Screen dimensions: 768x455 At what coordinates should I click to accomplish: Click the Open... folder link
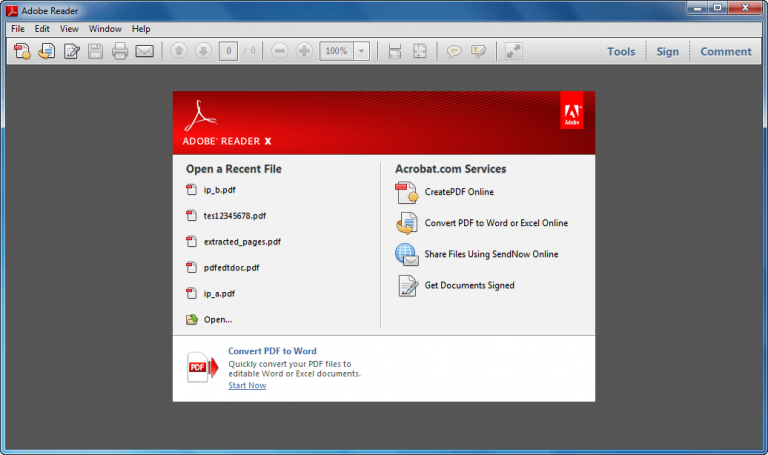coord(217,320)
